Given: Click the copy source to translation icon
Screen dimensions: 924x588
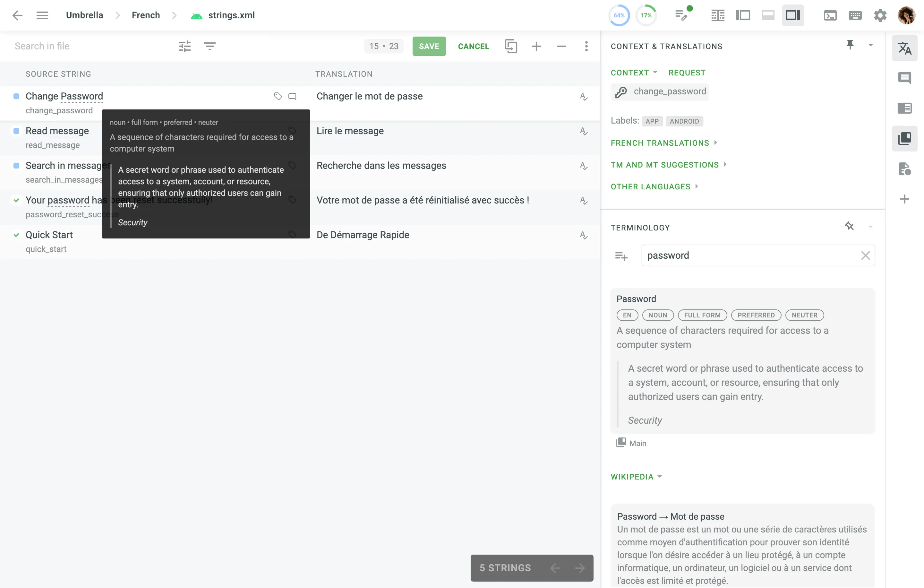Looking at the screenshot, I should (x=511, y=46).
